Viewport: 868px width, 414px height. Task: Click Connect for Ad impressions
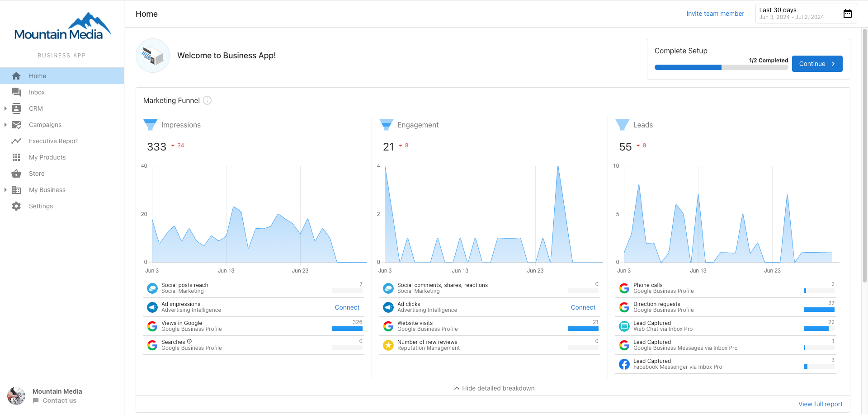(347, 307)
